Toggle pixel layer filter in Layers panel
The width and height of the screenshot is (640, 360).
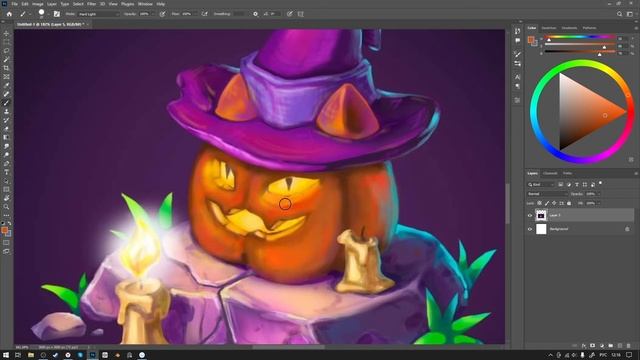(x=561, y=184)
